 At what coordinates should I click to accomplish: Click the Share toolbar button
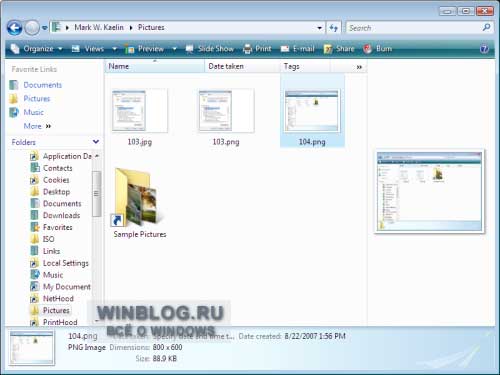coord(339,49)
